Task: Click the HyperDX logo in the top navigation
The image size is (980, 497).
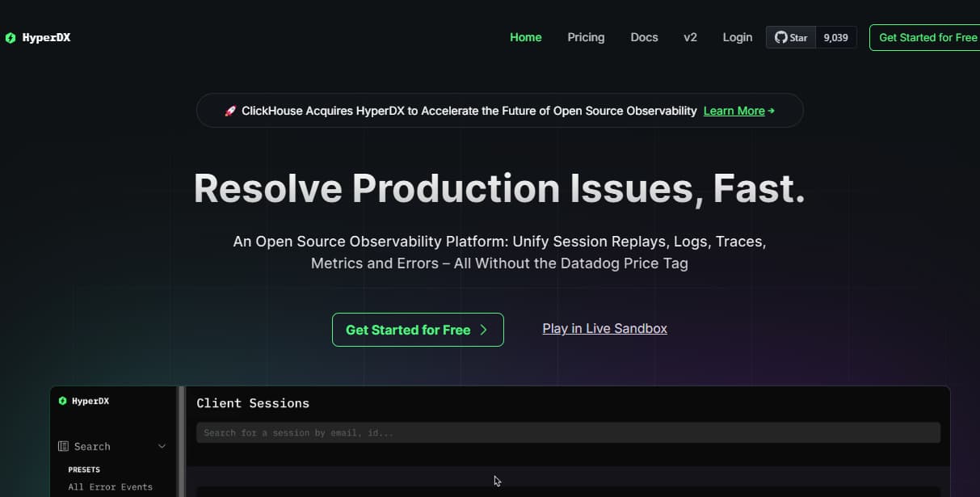Action: pyautogui.click(x=38, y=37)
